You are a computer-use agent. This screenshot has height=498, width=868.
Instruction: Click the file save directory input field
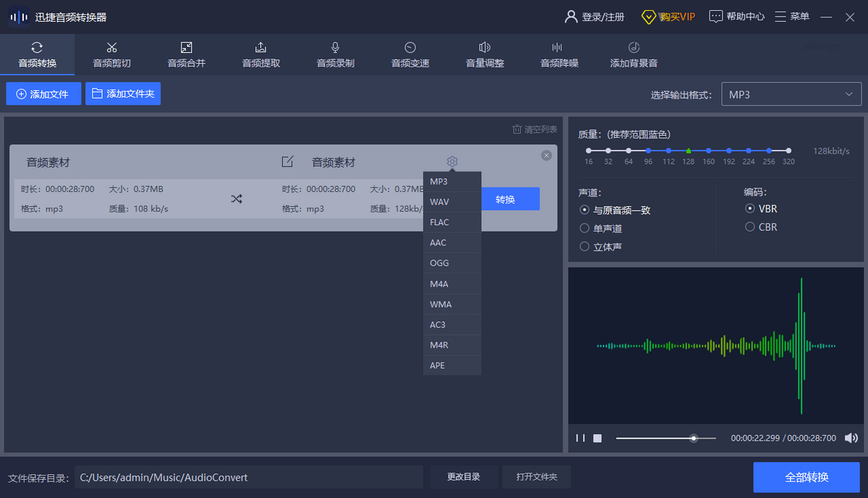[248, 477]
